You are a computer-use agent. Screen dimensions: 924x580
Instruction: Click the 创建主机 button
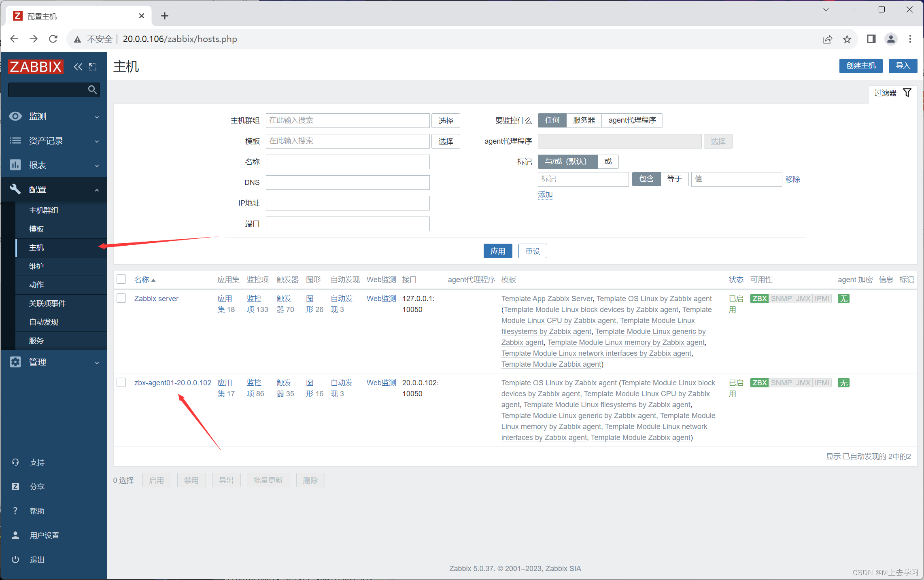(x=860, y=66)
